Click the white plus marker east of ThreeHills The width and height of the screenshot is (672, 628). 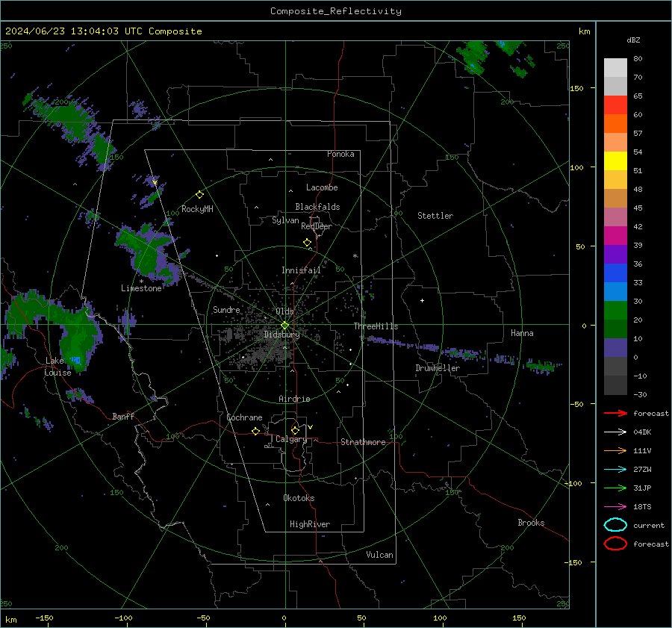(422, 300)
